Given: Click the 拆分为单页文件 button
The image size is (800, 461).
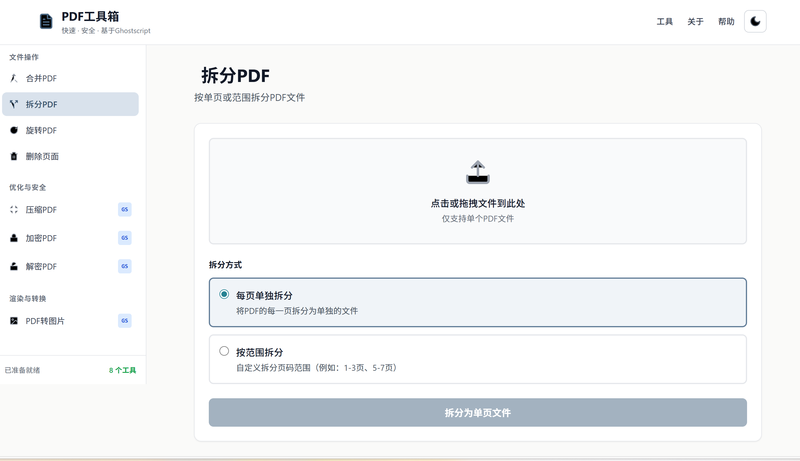Looking at the screenshot, I should tap(478, 412).
